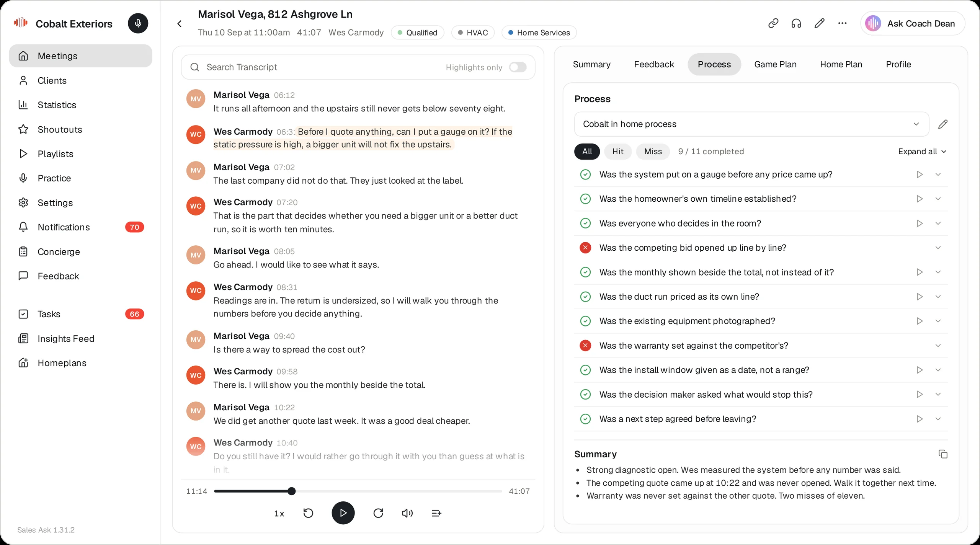The image size is (980, 545).
Task: Expand the competing bid line by line question
Action: [x=938, y=248]
